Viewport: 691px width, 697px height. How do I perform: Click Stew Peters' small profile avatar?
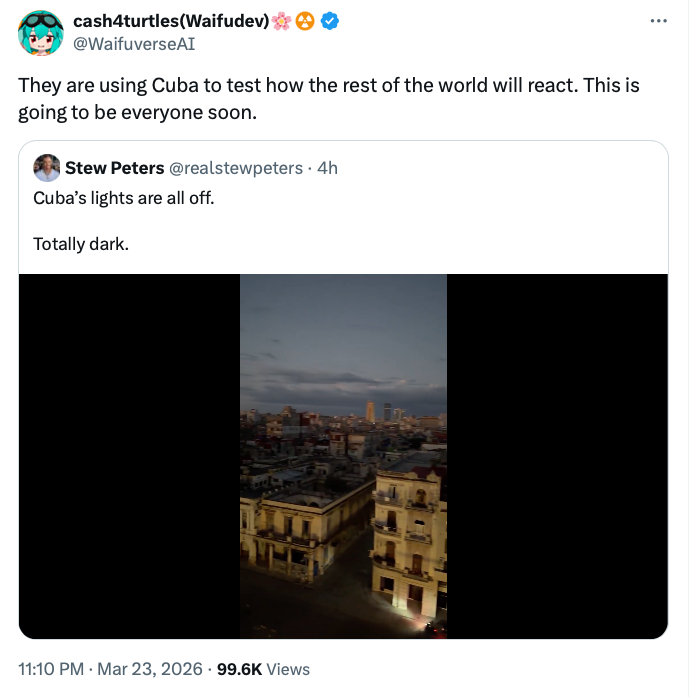point(46,167)
